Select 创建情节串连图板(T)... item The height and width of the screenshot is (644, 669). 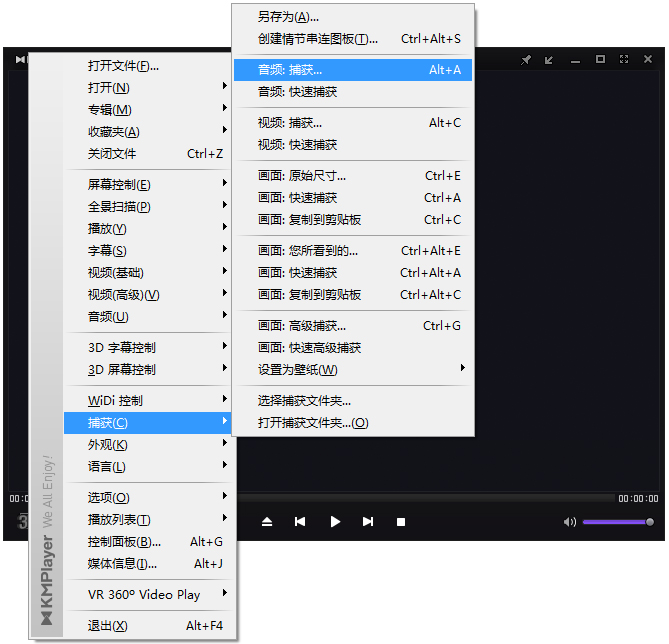(353, 39)
